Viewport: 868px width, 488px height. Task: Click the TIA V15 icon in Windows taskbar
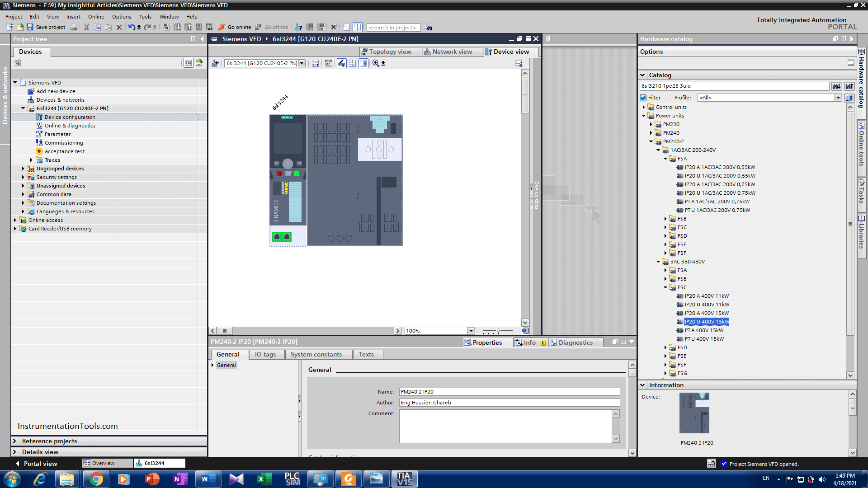pyautogui.click(x=404, y=479)
